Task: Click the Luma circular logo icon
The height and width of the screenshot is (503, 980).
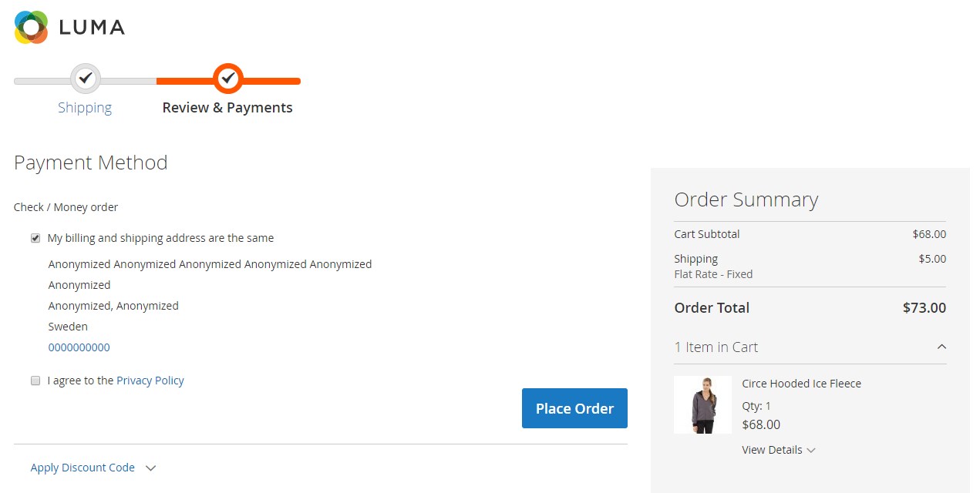Action: click(31, 27)
